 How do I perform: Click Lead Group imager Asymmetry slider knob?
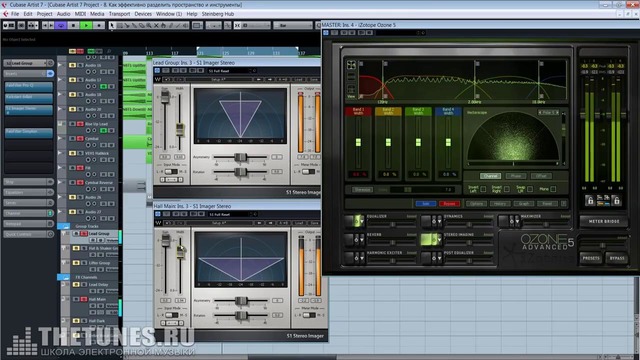pos(241,157)
